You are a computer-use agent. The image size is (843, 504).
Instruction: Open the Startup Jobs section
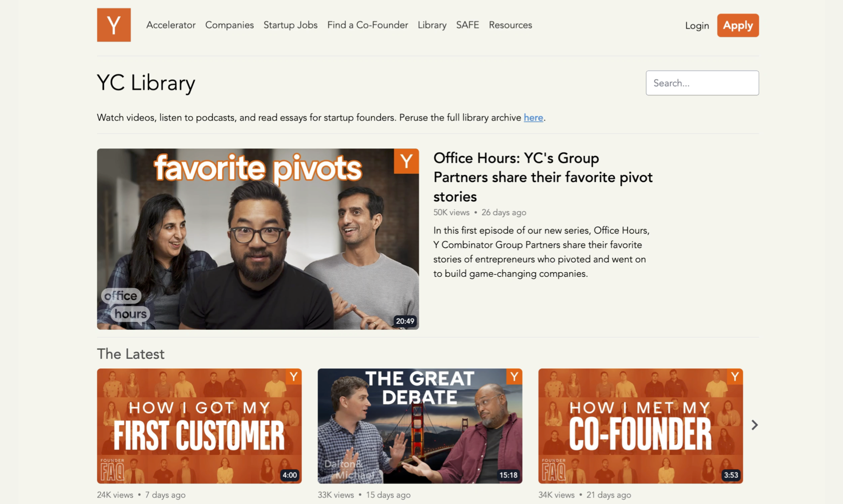[290, 25]
